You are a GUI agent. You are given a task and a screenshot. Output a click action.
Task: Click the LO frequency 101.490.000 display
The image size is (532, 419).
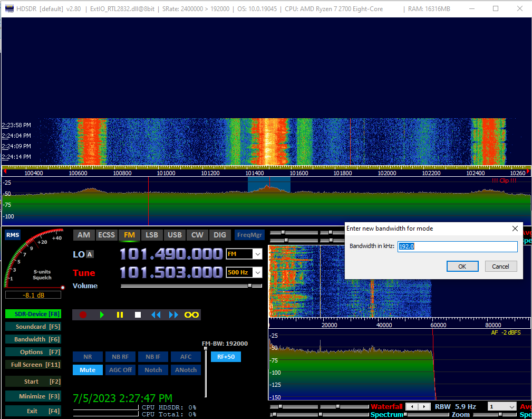[171, 254]
